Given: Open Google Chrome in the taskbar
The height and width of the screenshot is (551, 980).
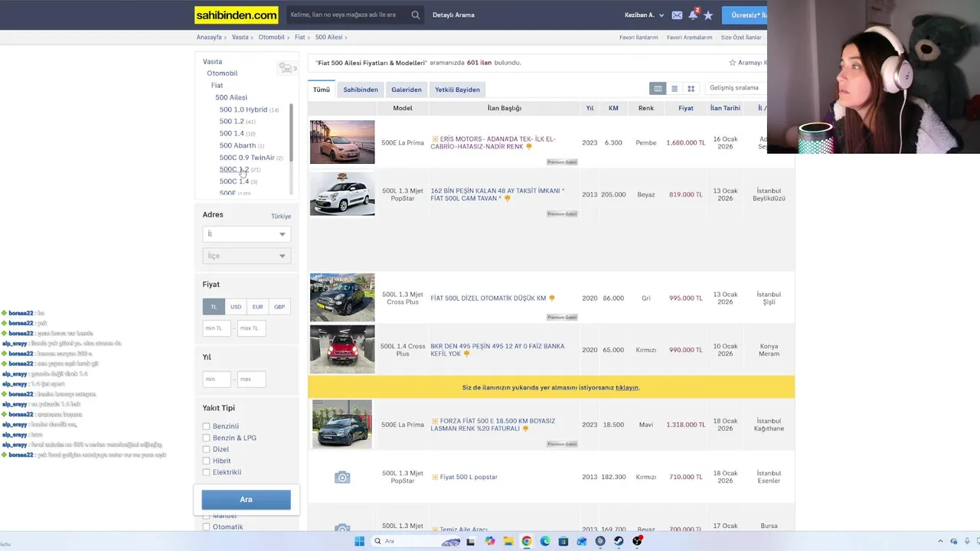Looking at the screenshot, I should [x=527, y=541].
